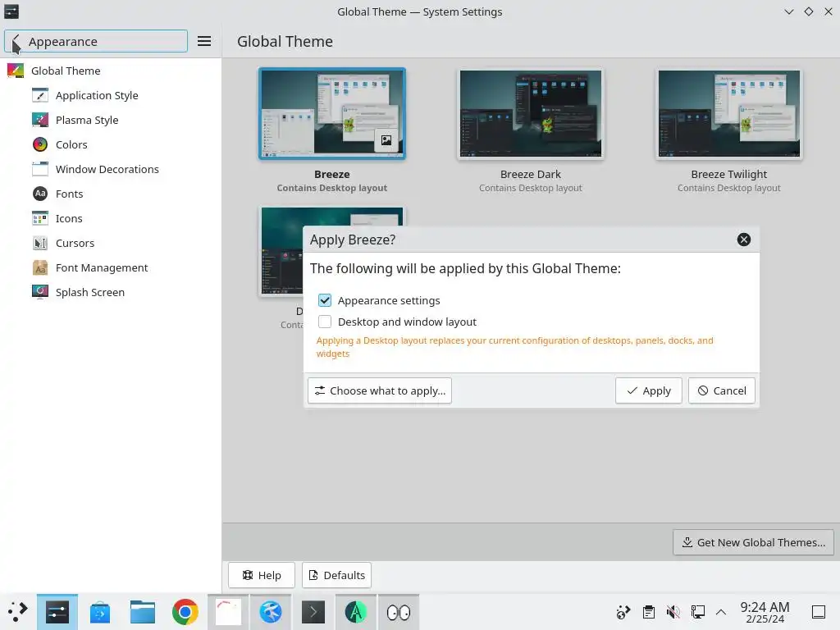Open the application launcher in the taskbar
The image size is (840, 630).
tap(17, 612)
